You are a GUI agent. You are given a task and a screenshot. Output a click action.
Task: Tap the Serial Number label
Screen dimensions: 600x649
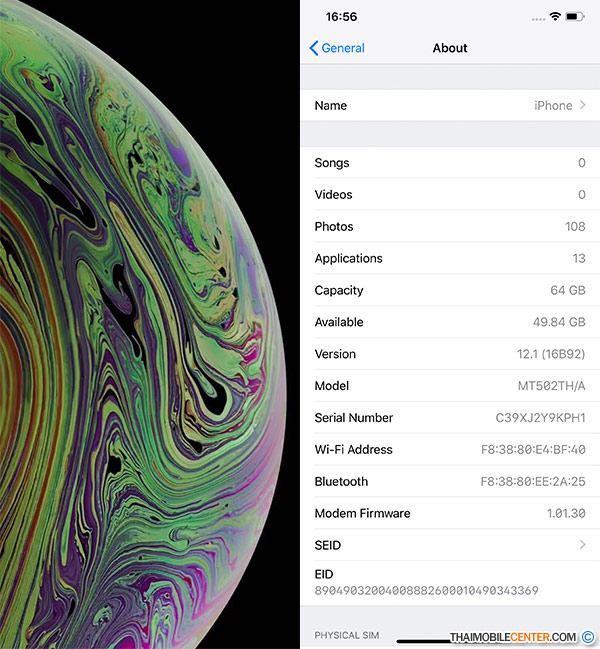(x=354, y=418)
